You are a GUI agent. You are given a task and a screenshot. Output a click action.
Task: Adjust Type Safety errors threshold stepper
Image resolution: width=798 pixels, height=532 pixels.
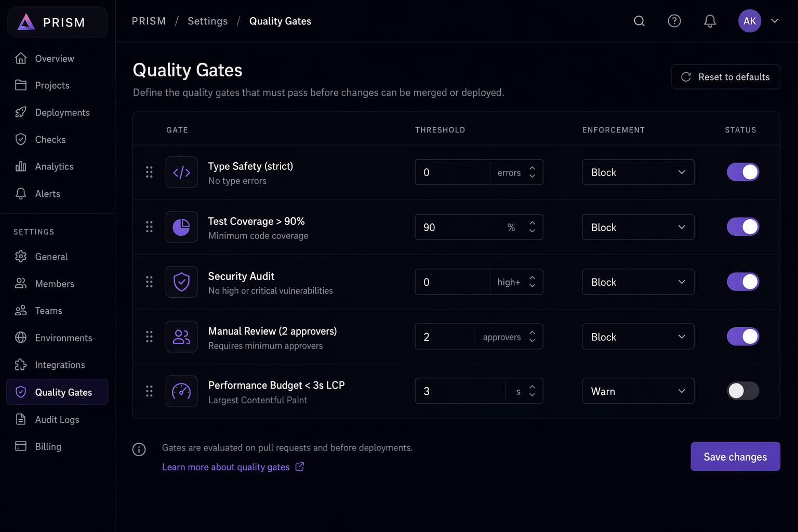pyautogui.click(x=532, y=172)
